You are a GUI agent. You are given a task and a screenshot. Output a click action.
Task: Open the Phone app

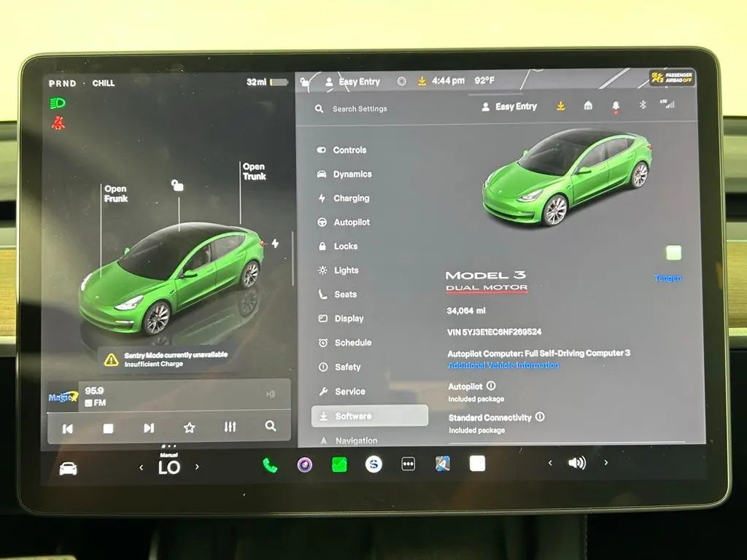270,465
